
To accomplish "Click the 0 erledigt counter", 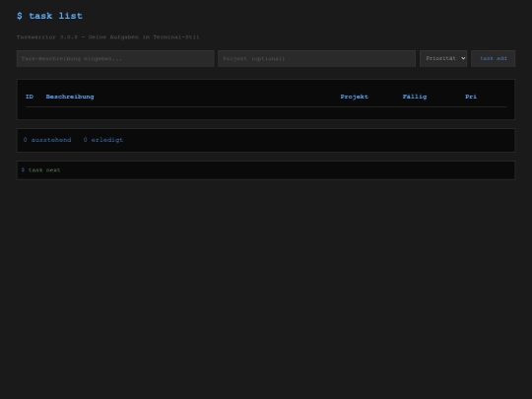I will click(x=103, y=140).
